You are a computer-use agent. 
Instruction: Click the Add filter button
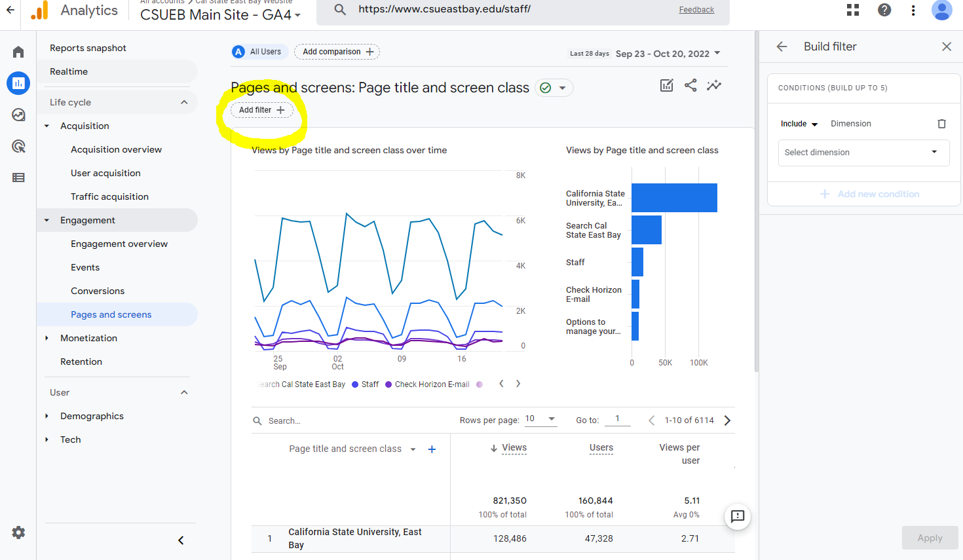[262, 110]
